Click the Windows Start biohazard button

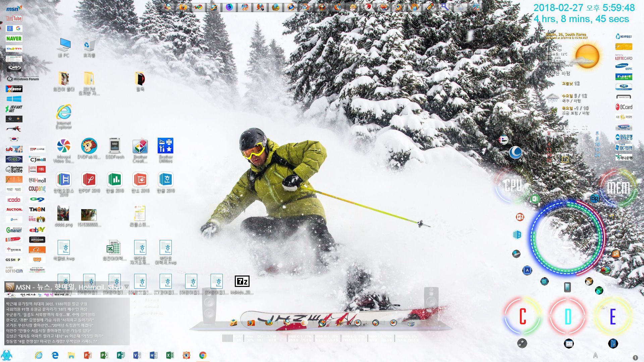pos(6,355)
